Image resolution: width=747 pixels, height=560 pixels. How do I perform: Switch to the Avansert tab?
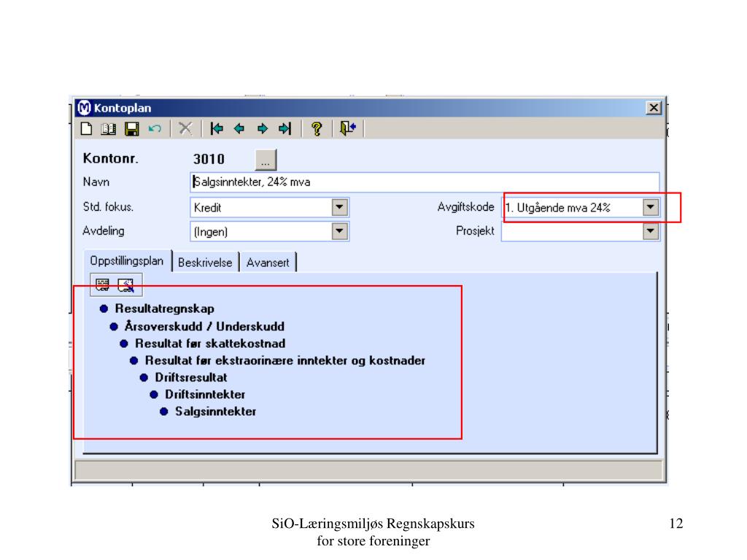coord(268,262)
